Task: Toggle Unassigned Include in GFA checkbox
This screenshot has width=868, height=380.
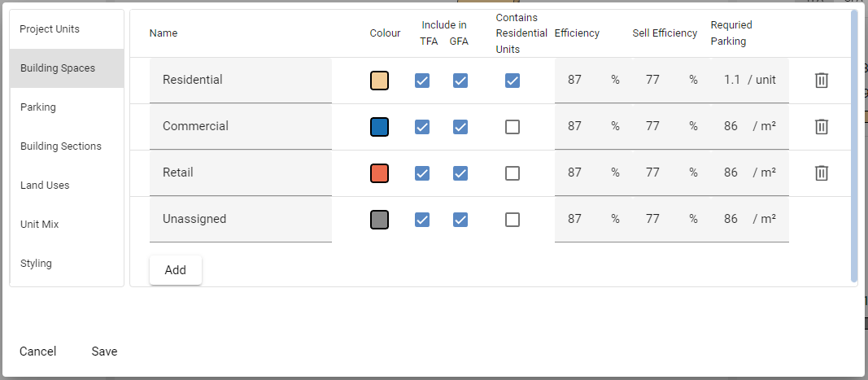Action: click(x=460, y=220)
